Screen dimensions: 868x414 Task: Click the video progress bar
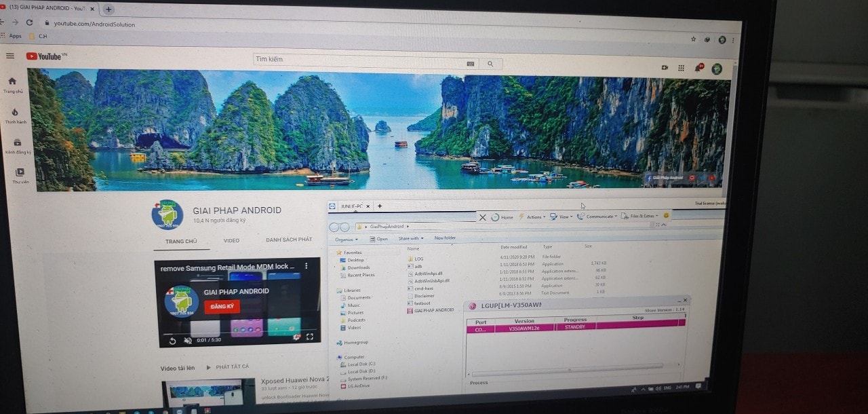point(239,332)
